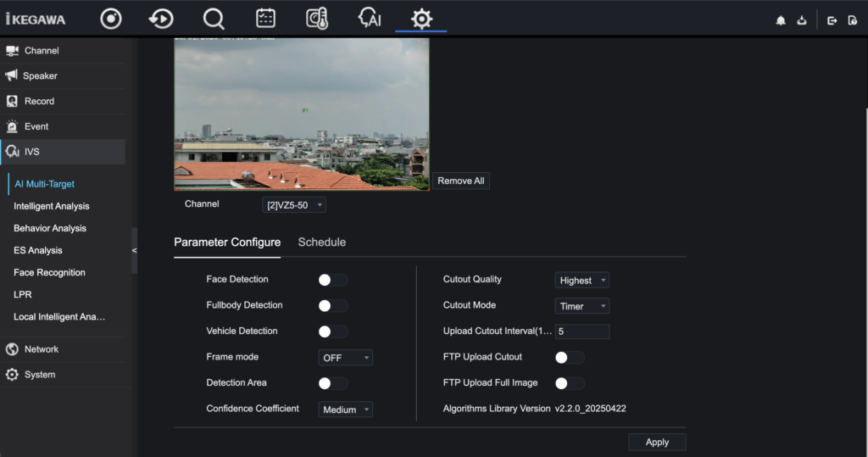
Task: Click the download icon in top right
Action: [x=802, y=20]
